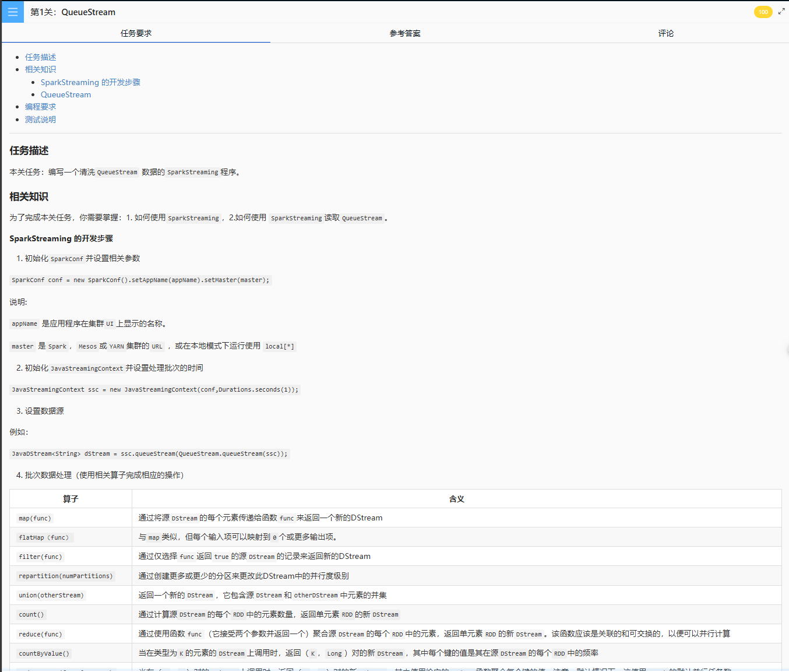Viewport: 789px width, 672px height.
Task: Switch to the 任务要求 tab
Action: [136, 33]
